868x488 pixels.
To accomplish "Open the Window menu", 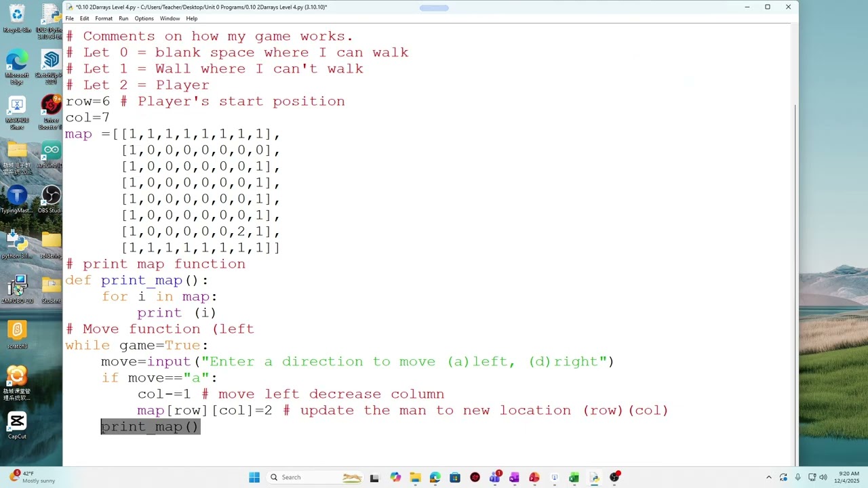I will coord(170,18).
